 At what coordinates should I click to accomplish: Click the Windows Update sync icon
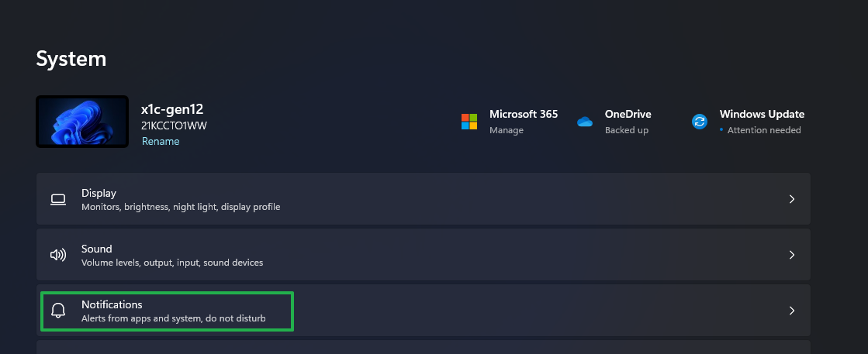tap(700, 122)
